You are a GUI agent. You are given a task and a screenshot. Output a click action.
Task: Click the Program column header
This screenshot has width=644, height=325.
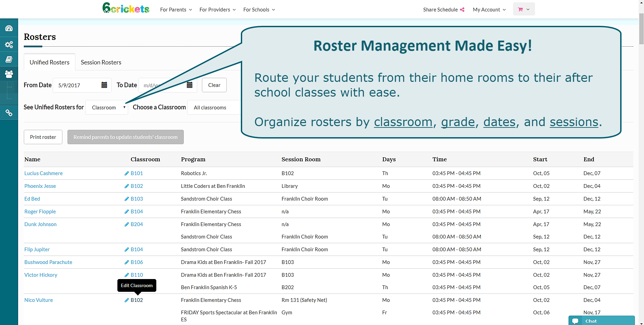[x=193, y=159]
